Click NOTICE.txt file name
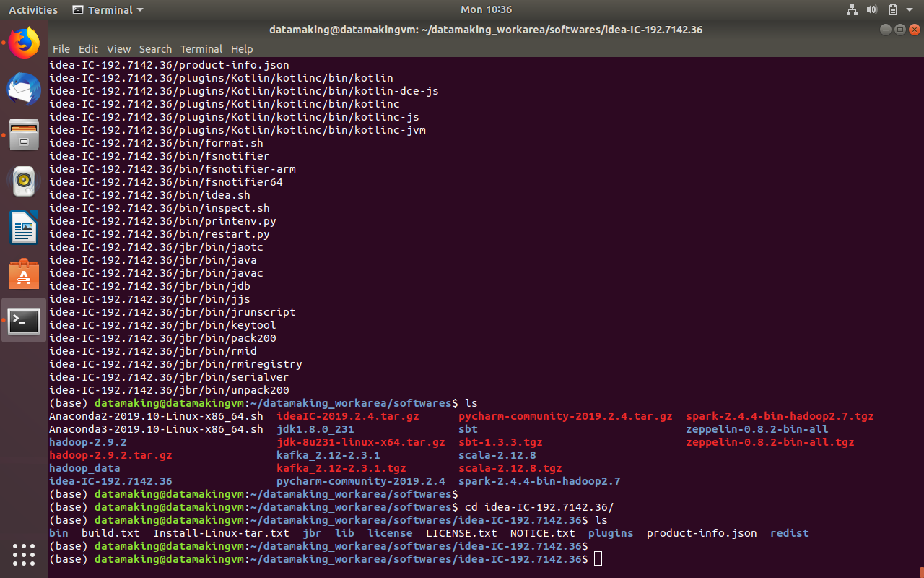 click(x=542, y=533)
